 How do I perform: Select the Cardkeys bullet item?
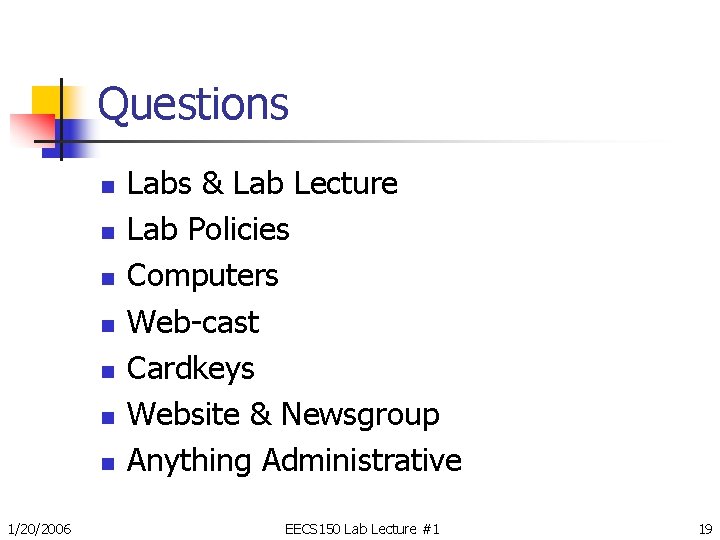click(190, 369)
